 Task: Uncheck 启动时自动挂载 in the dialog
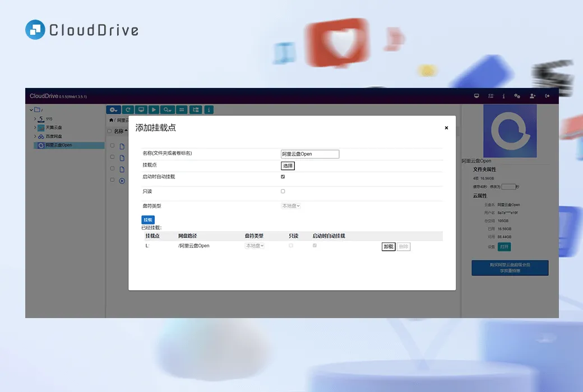[x=283, y=176]
